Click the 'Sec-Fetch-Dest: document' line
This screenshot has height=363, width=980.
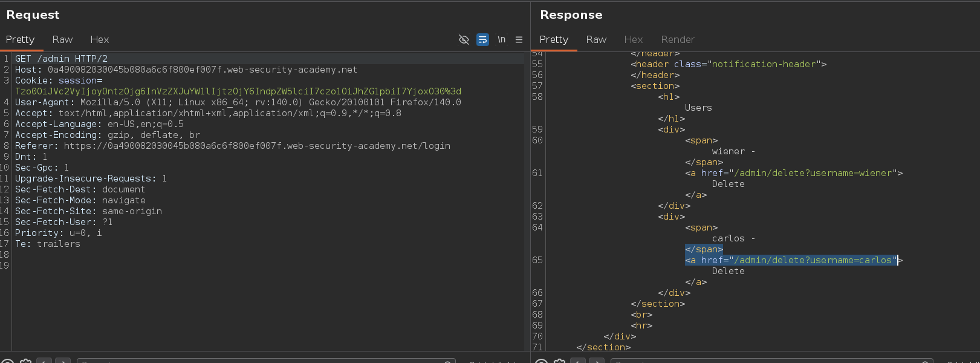point(80,189)
